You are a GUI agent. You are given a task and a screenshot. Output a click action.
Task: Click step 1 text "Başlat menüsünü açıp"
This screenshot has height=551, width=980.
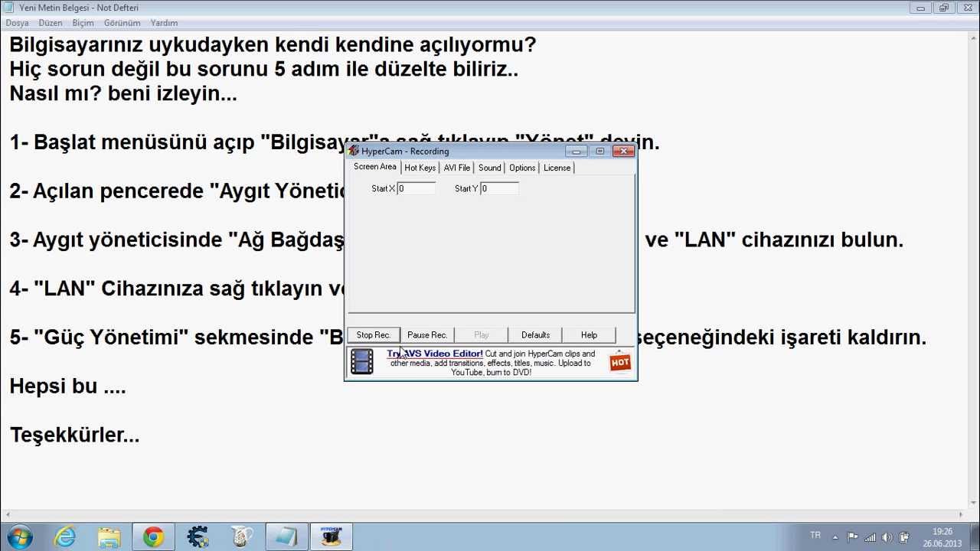pos(144,142)
